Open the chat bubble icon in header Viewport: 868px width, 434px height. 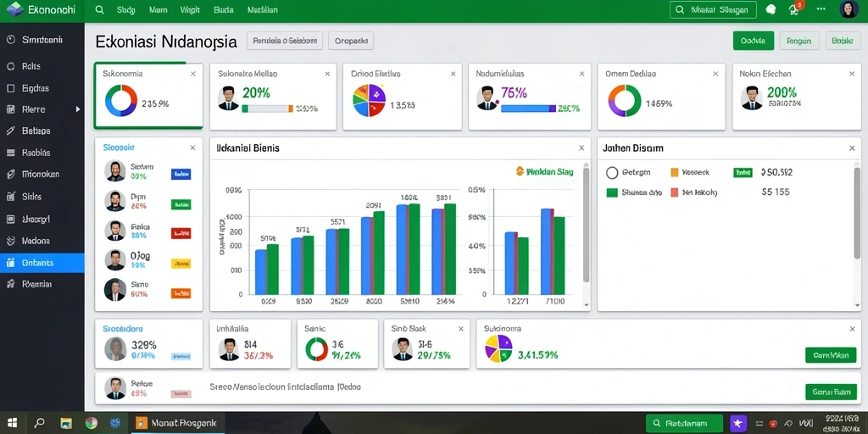point(771,9)
